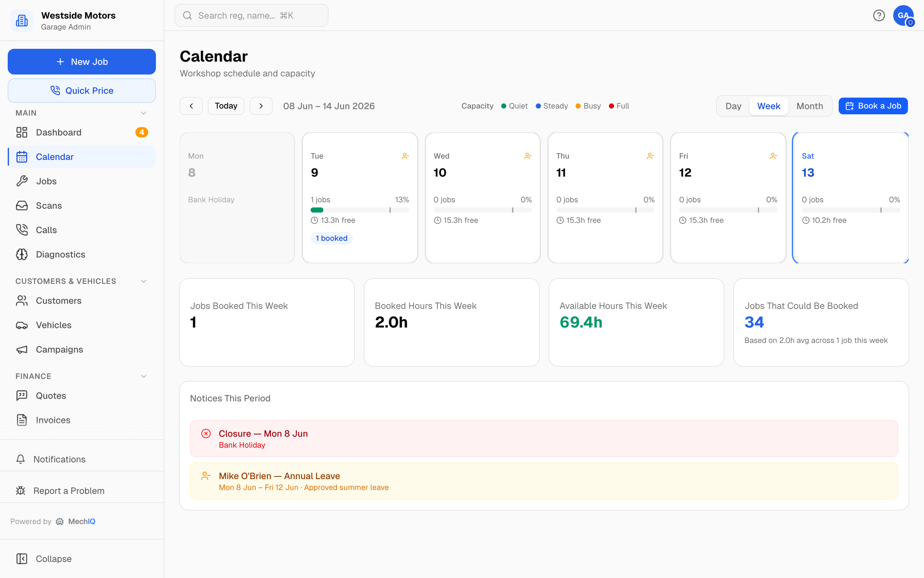The height and width of the screenshot is (578, 924).
Task: Click the Wed 10 capacity progress bar
Action: [x=483, y=210]
